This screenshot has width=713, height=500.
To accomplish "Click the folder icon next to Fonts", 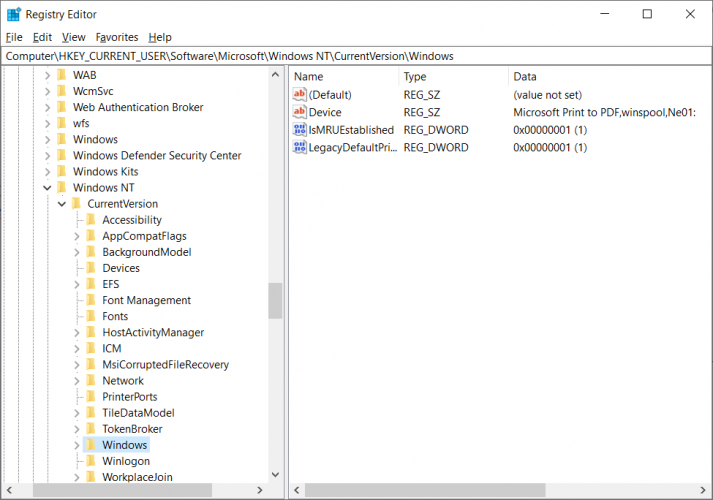I will click(91, 316).
